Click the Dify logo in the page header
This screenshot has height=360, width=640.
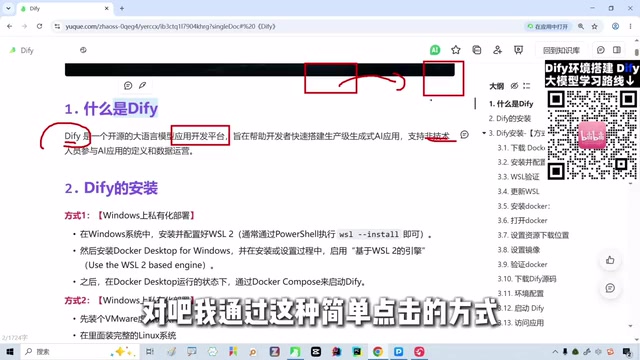[13, 50]
